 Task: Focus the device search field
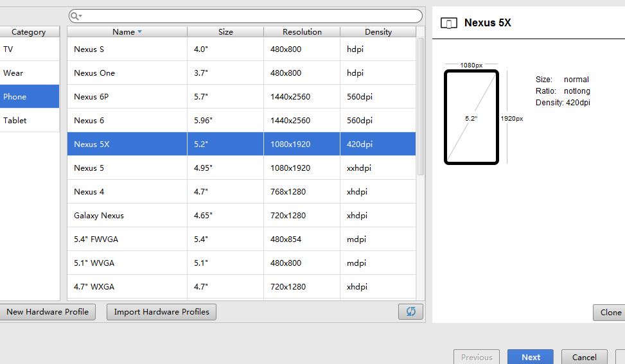coord(245,16)
